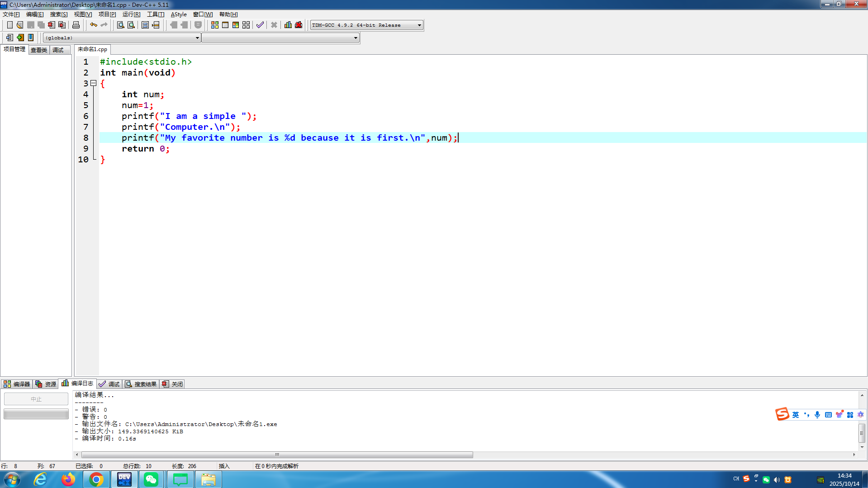The image size is (868, 488).
Task: Click the Close file toolbar icon
Action: pyautogui.click(x=52, y=25)
